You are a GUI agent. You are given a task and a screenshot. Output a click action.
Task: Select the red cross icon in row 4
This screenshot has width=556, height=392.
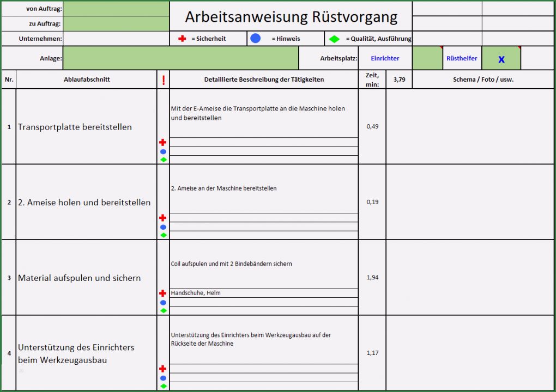162,369
